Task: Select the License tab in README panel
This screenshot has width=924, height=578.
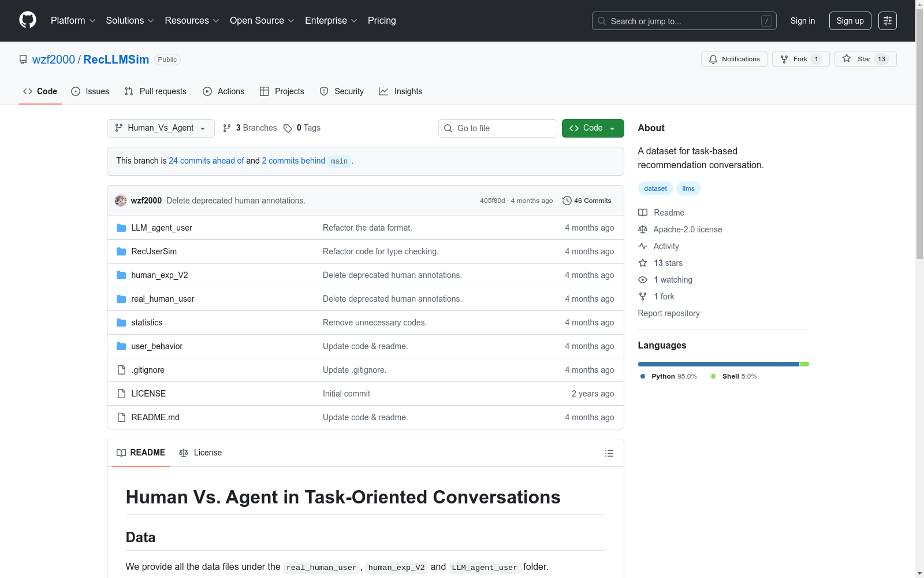Action: coord(200,453)
